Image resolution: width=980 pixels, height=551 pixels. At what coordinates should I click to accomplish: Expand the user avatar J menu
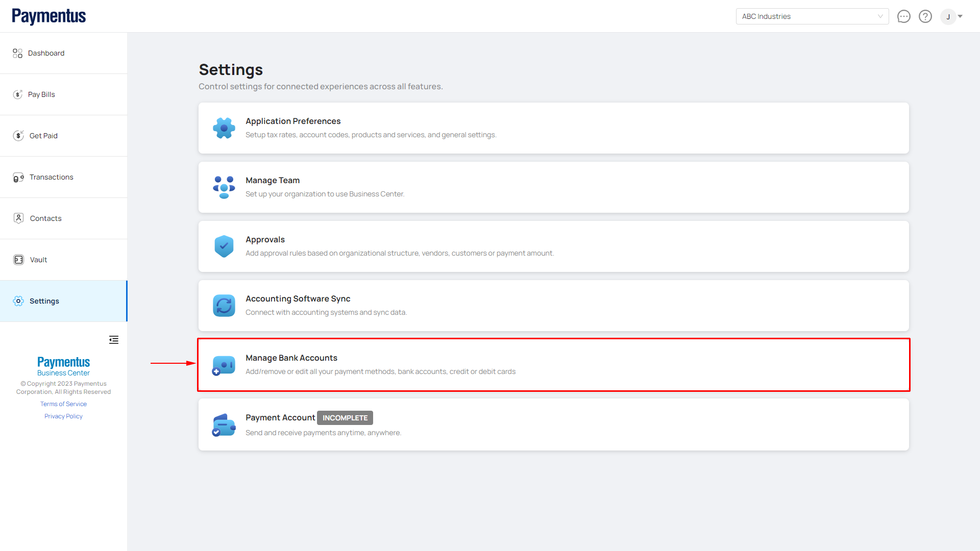tap(952, 16)
